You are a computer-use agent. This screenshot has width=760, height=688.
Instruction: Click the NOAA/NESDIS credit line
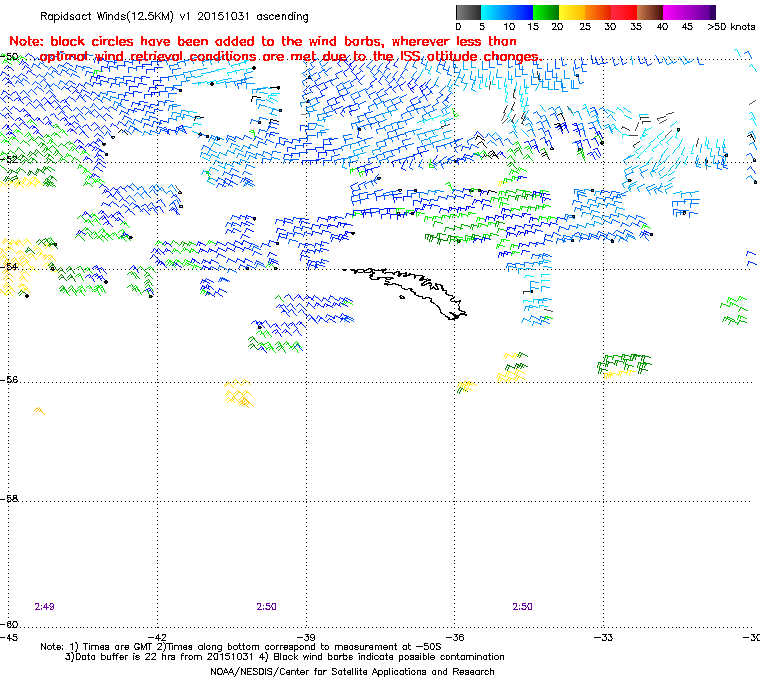352,672
